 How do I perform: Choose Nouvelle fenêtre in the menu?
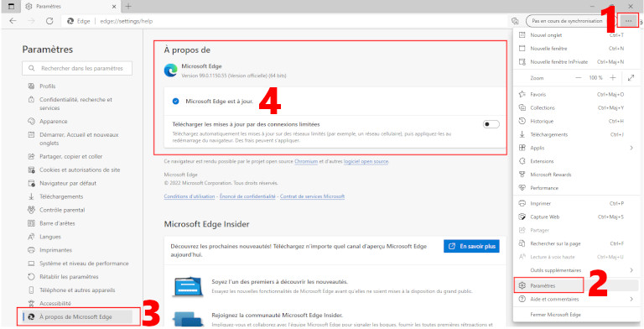(x=575, y=49)
